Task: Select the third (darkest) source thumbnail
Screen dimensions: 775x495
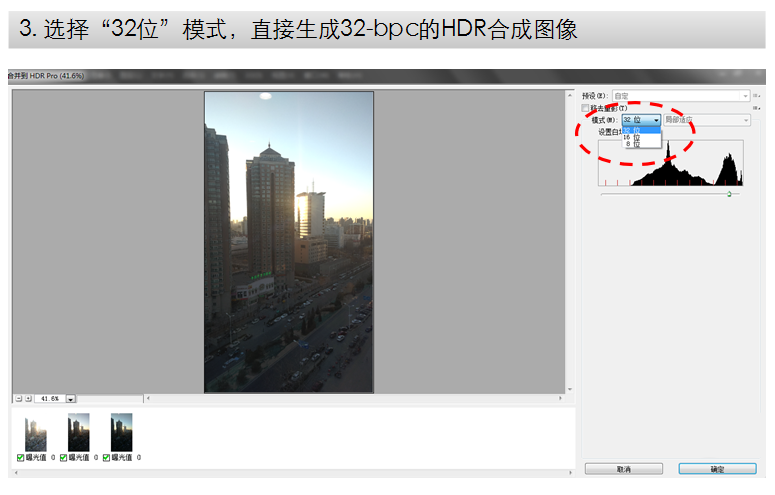Action: pyautogui.click(x=122, y=433)
